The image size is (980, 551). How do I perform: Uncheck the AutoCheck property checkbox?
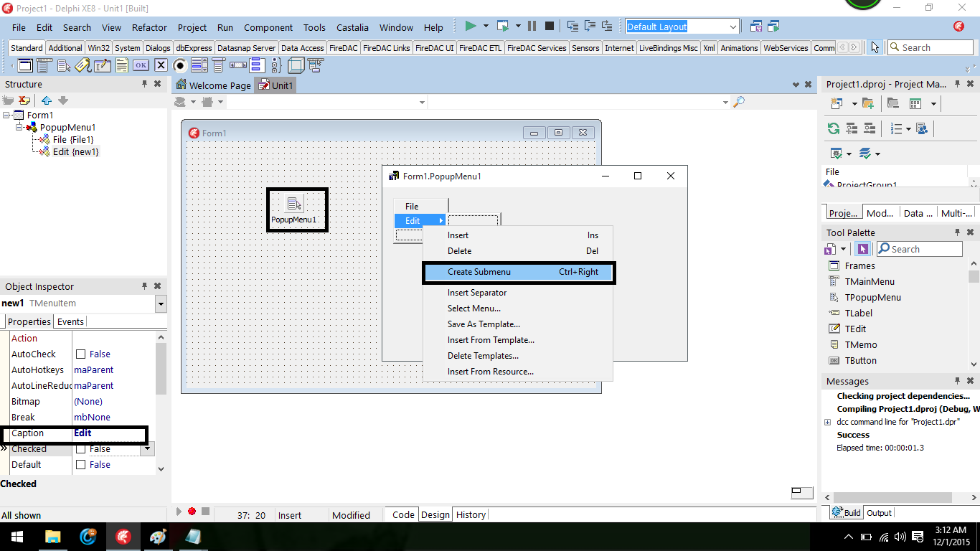click(x=81, y=354)
